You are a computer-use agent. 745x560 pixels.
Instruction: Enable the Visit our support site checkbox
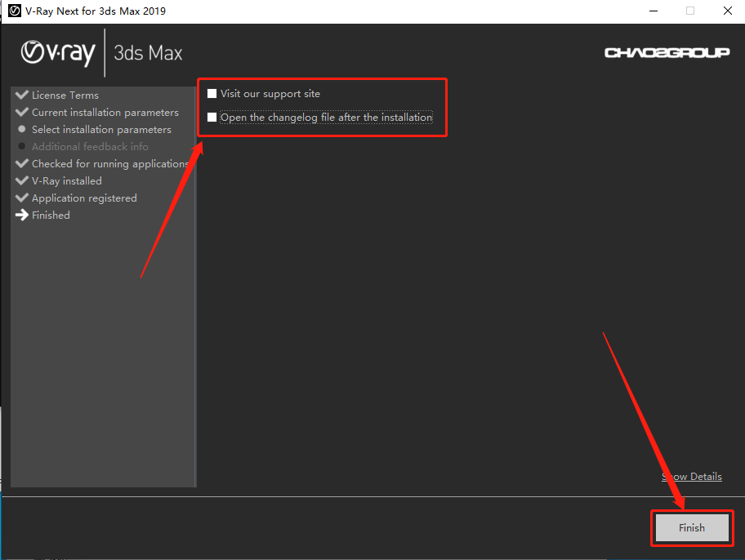click(212, 94)
